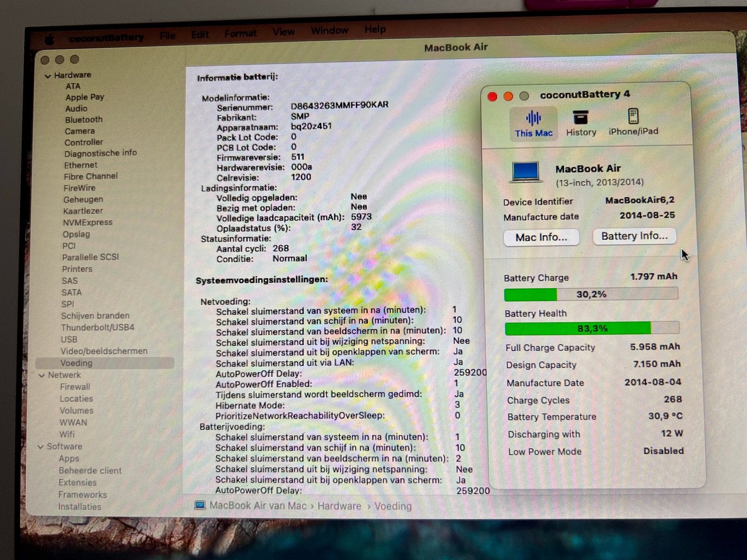Select SAS in the sidebar
This screenshot has width=747, height=560.
pos(70,281)
